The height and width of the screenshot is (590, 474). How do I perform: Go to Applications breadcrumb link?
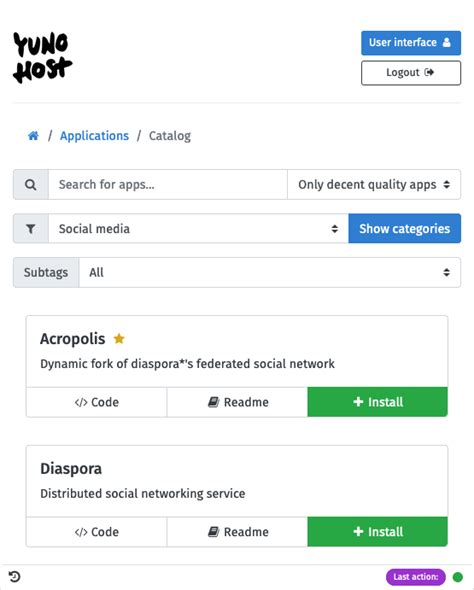coord(94,136)
